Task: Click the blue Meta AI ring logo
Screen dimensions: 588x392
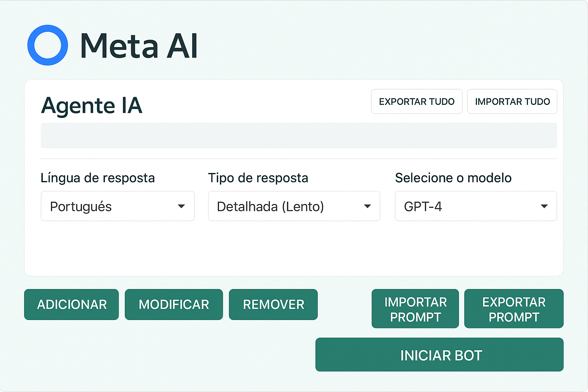Action: [x=48, y=45]
